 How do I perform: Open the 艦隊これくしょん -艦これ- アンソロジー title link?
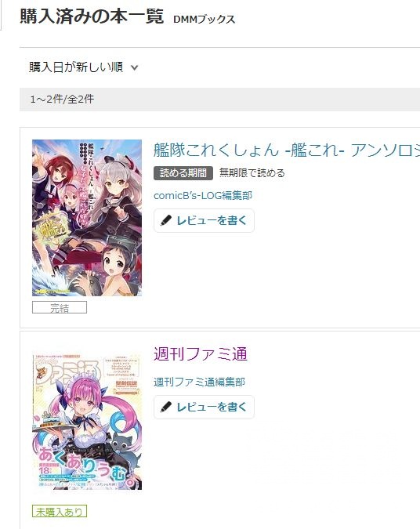(x=287, y=150)
